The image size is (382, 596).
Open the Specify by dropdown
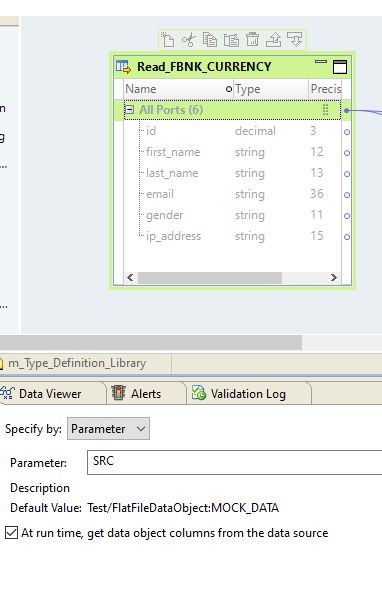(108, 429)
